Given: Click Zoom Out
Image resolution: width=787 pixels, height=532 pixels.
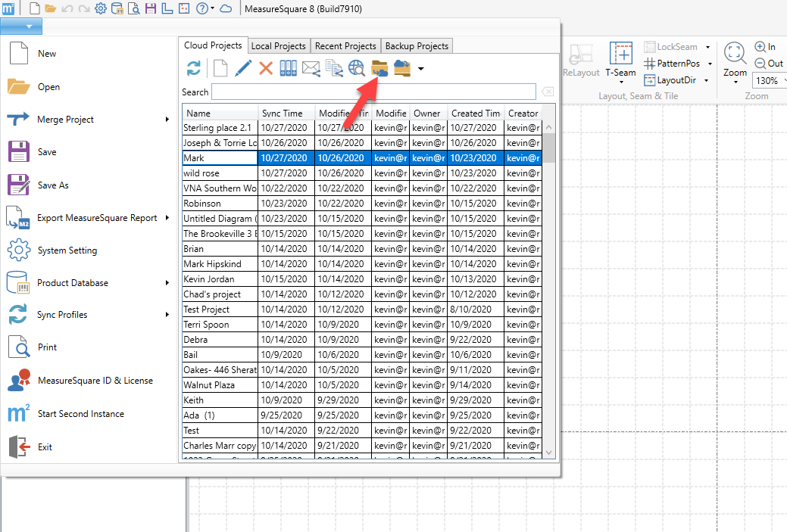Looking at the screenshot, I should (769, 64).
